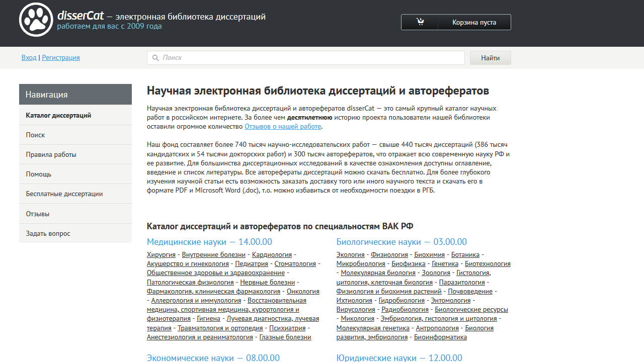Open the Помощь section

(x=38, y=173)
